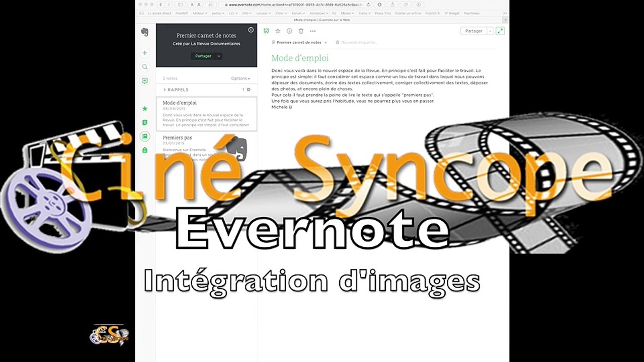Open the tags icon in the sidebar
This screenshot has height=362, width=644.
pyautogui.click(x=145, y=150)
